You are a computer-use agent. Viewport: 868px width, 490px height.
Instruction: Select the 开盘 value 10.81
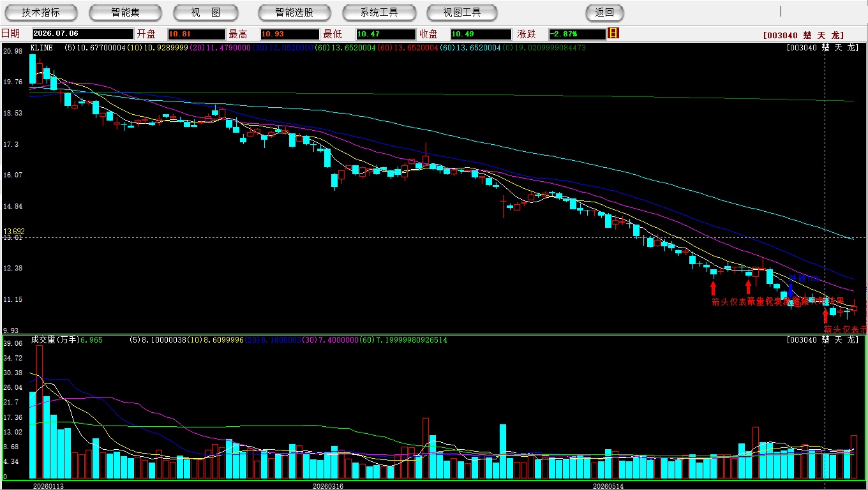click(x=197, y=34)
